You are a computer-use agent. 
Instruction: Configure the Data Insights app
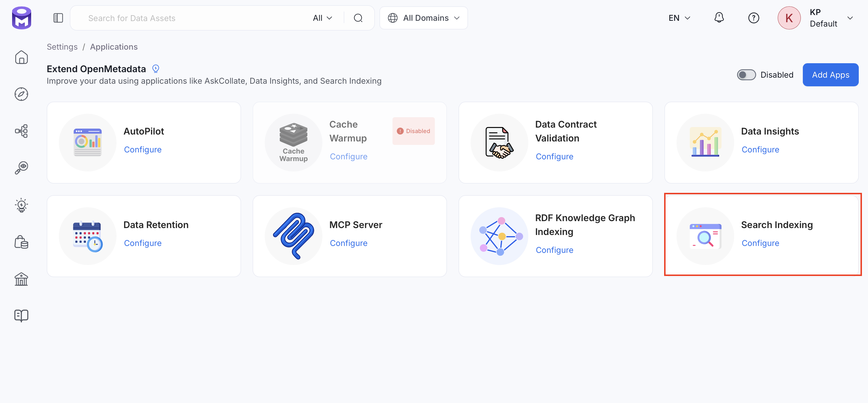760,150
